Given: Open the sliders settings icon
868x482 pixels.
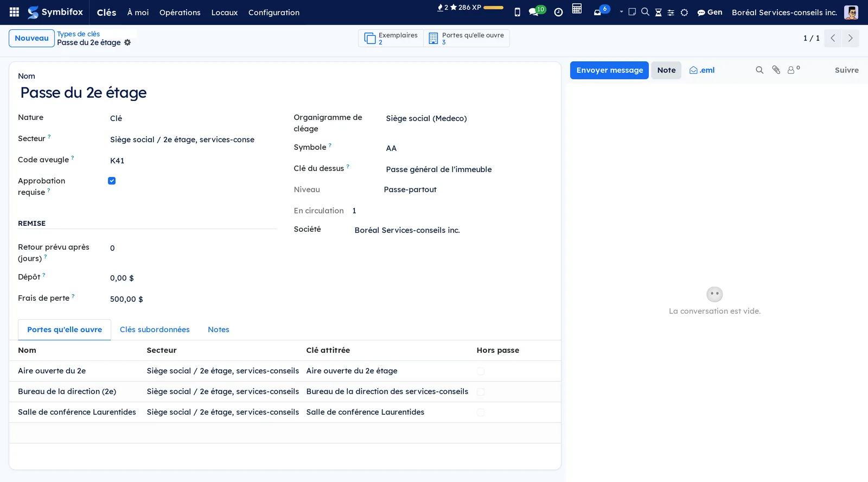Looking at the screenshot, I should coord(671,12).
